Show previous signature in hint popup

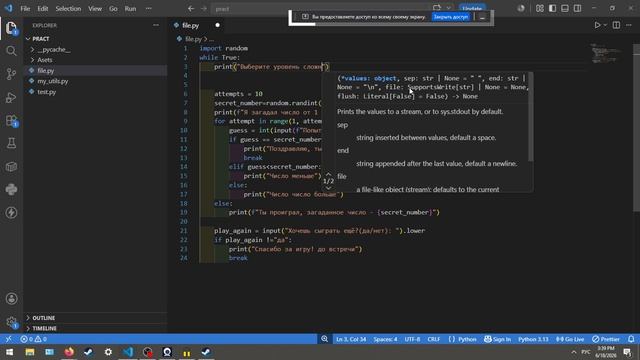[329, 174]
